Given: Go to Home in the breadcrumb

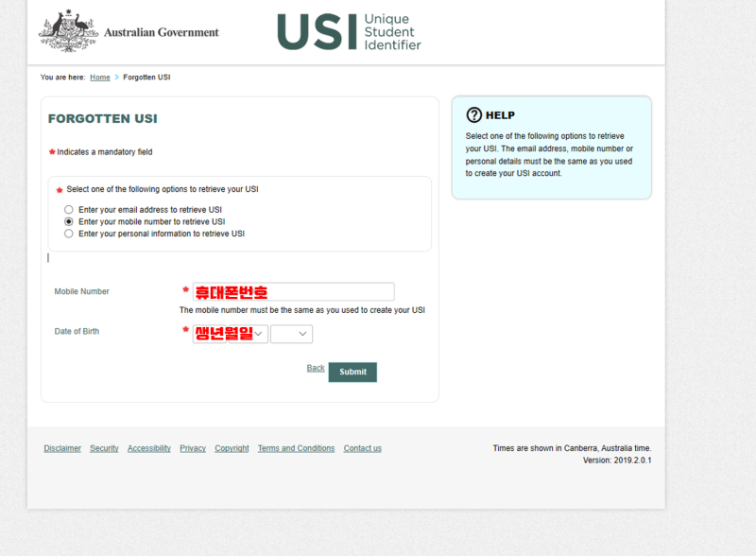Looking at the screenshot, I should coord(100,78).
